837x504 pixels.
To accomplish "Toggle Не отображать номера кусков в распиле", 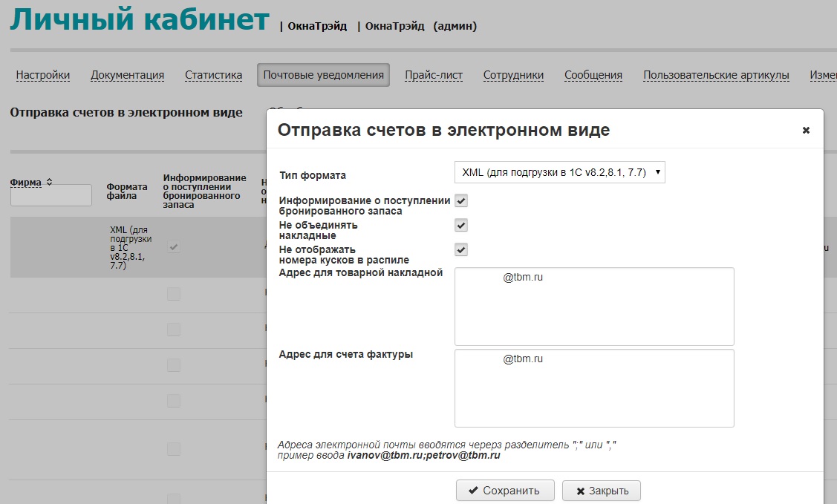I will pyautogui.click(x=461, y=250).
